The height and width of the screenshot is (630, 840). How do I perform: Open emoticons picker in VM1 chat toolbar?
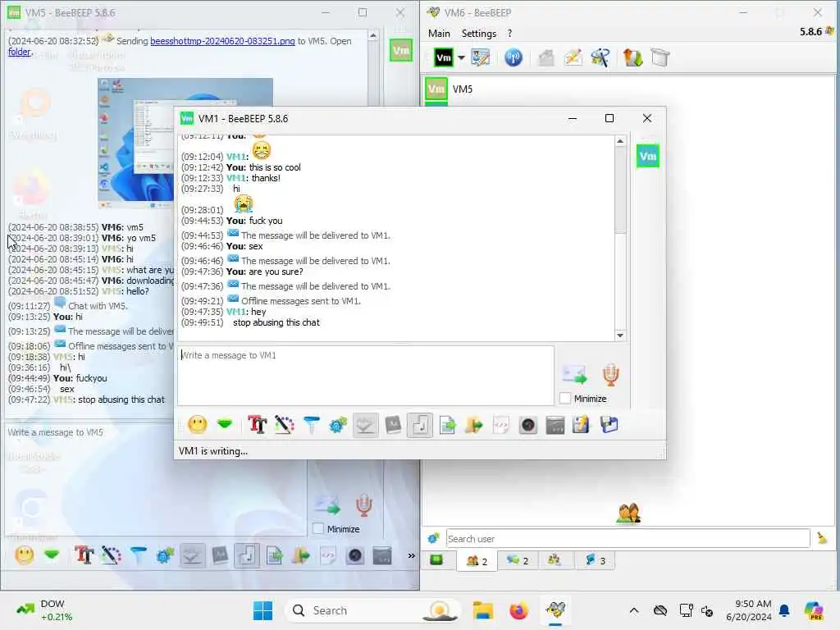click(197, 426)
